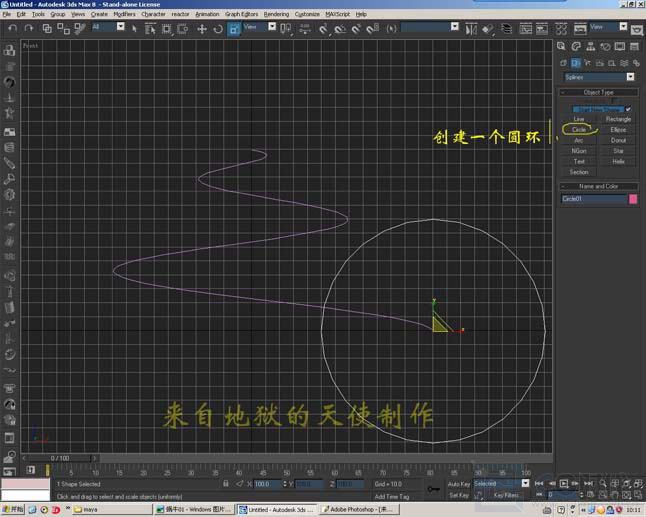Toggle the 3D Snaps button
646x517 pixels.
click(323, 29)
